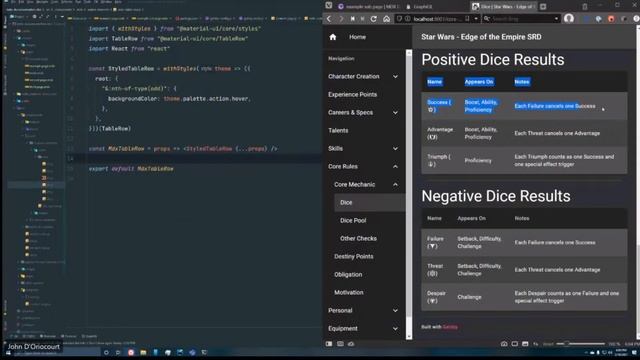
Task: Expand the Character Creation section
Action: [395, 77]
